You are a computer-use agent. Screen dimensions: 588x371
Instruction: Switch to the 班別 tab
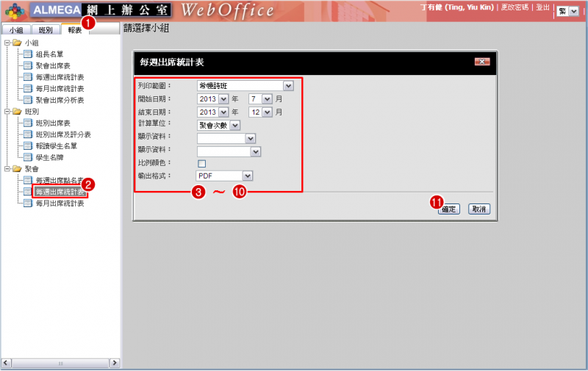[x=46, y=29]
